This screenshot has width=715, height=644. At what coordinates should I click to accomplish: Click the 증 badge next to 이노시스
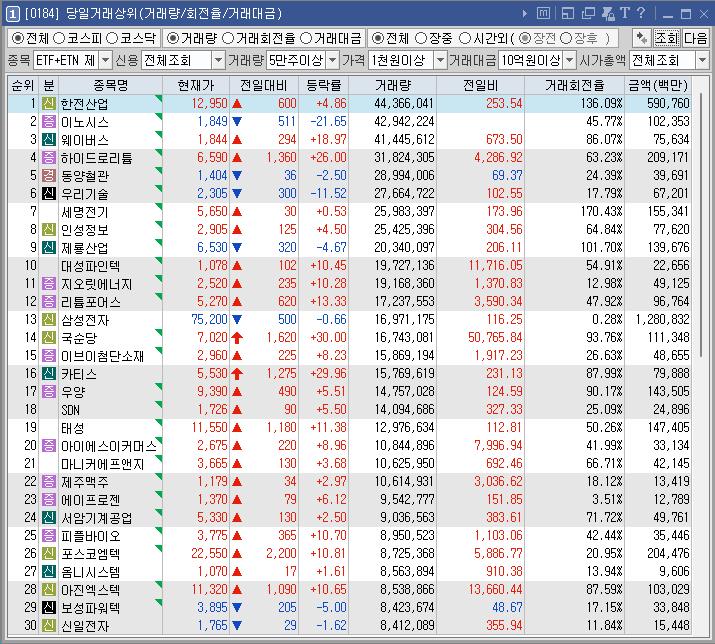49,121
